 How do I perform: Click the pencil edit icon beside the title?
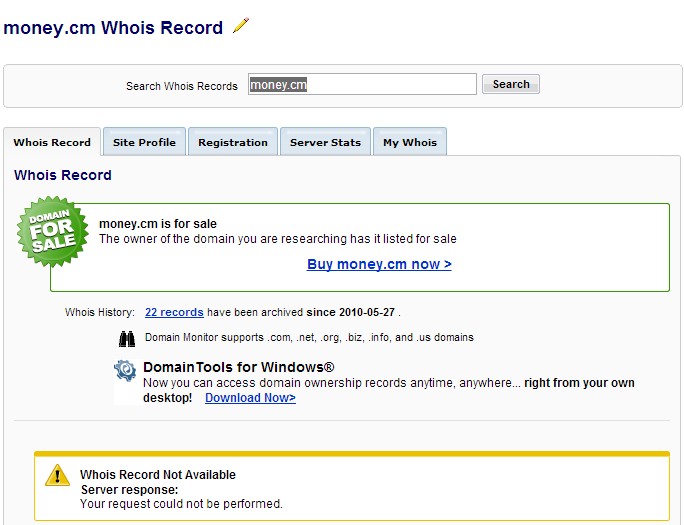240,25
